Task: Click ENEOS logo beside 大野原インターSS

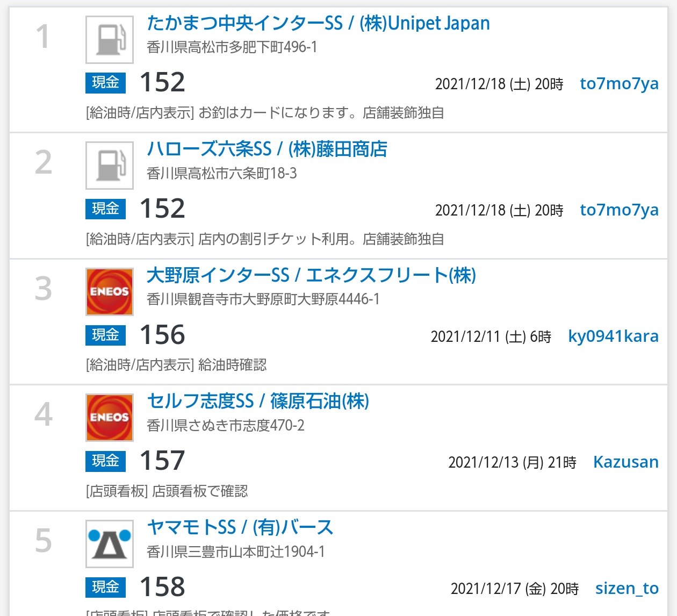Action: click(x=110, y=292)
